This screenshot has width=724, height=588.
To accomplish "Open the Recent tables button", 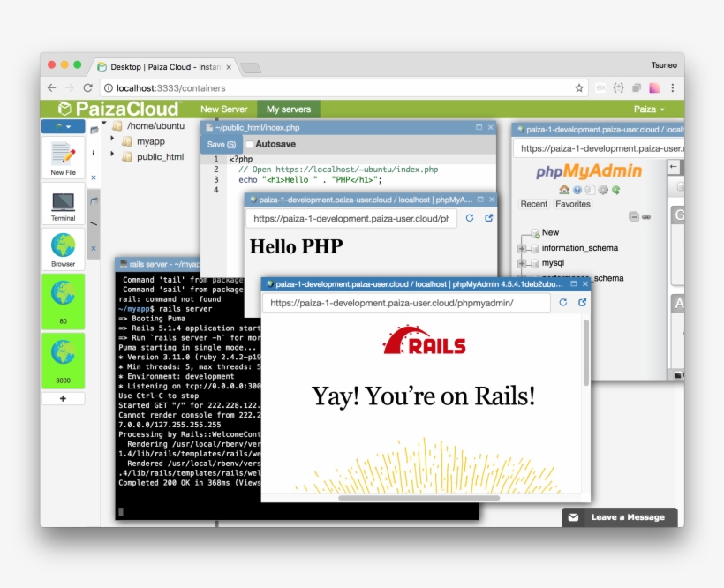I will tap(534, 204).
